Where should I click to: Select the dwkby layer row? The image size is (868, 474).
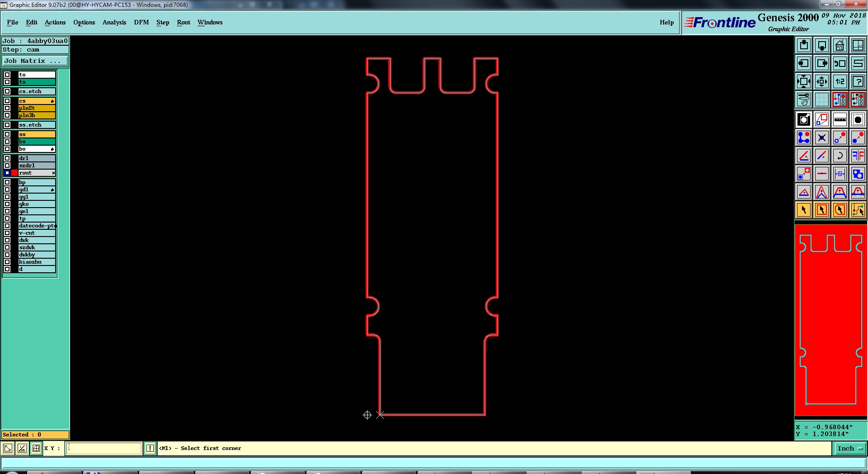point(37,255)
